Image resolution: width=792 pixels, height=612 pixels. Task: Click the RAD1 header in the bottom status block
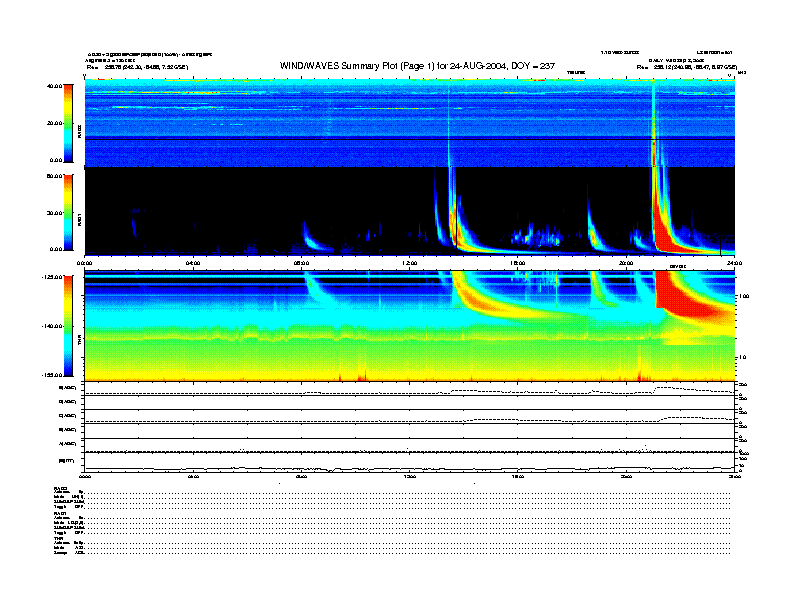pos(61,513)
